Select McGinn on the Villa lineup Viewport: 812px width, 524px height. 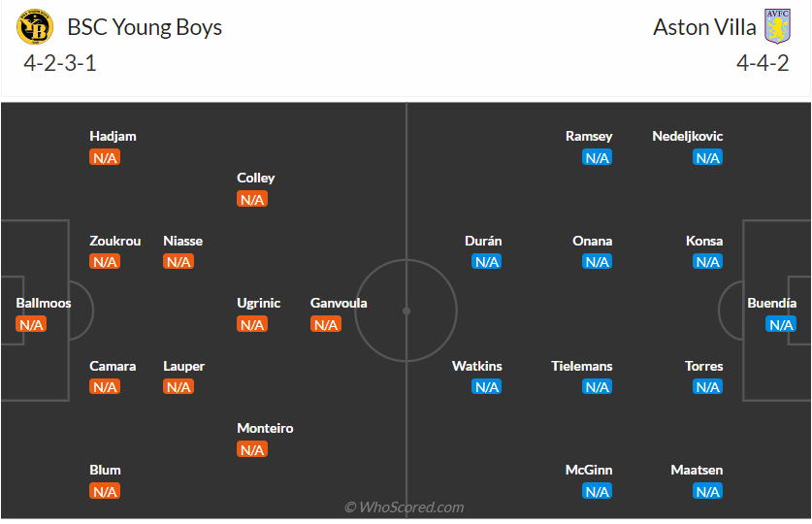(589, 471)
